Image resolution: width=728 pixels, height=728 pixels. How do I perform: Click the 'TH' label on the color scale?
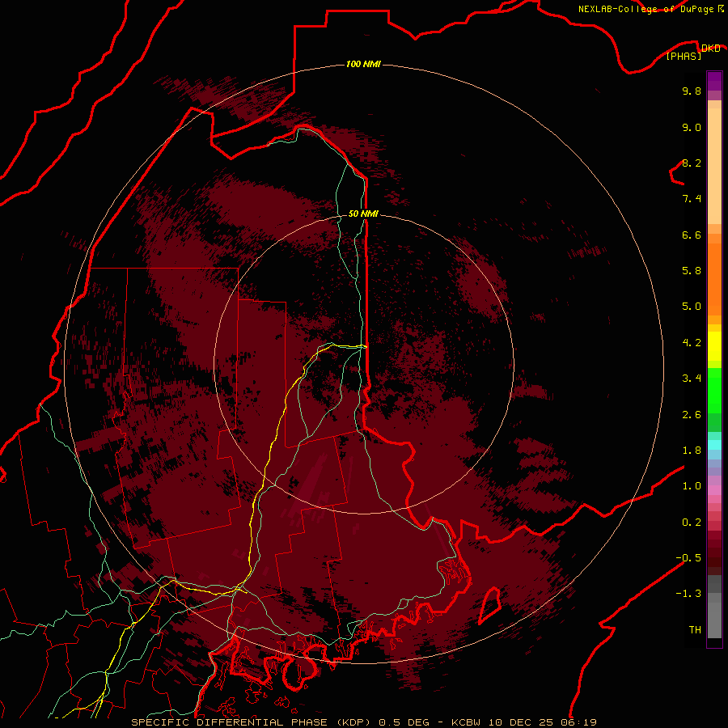pos(695,630)
